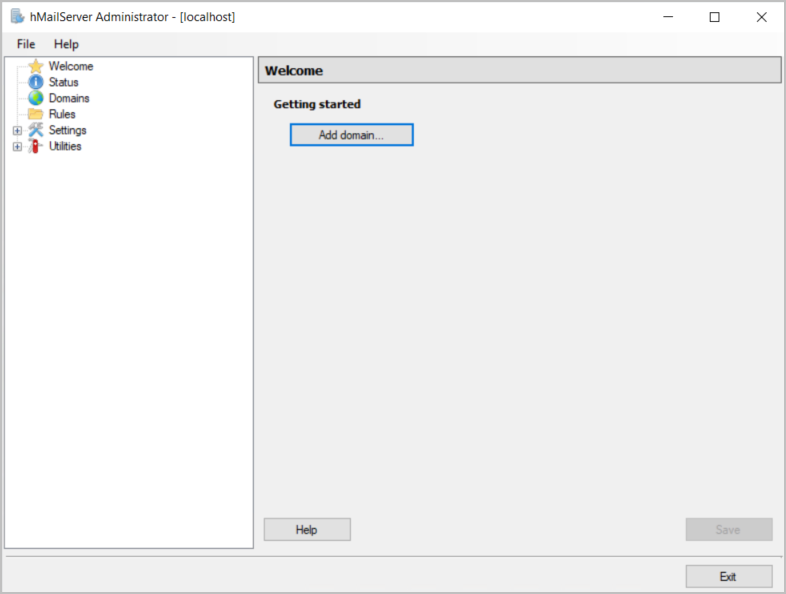Select the Utilities tree label
This screenshot has height=594, width=786.
coord(65,146)
